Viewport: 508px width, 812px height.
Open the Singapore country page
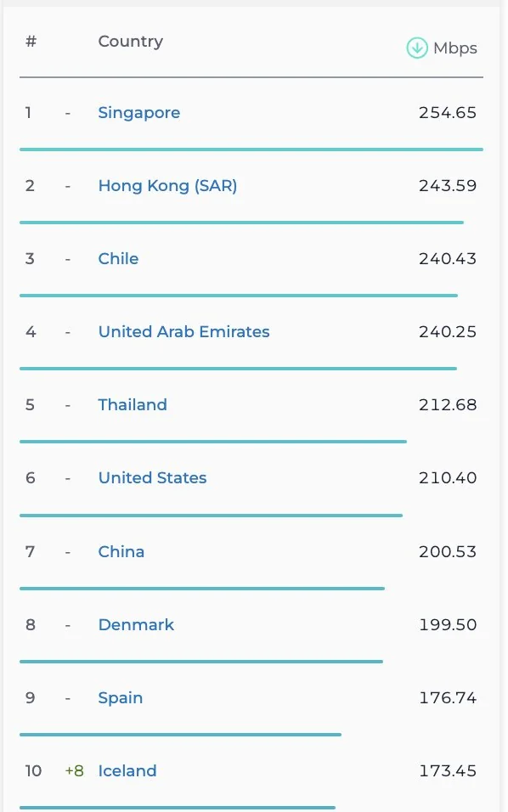138,112
